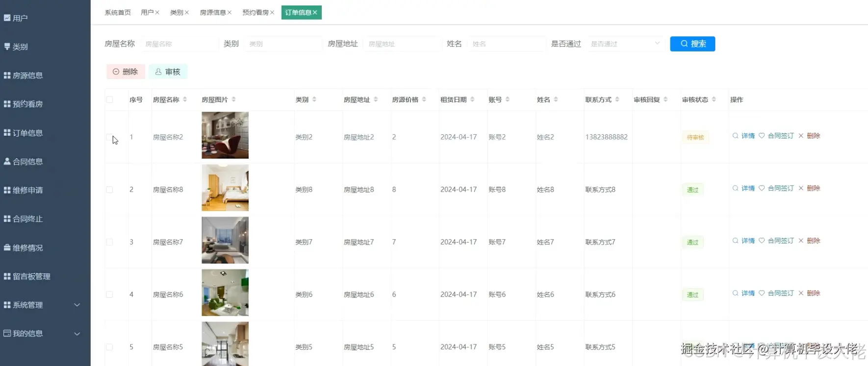The image size is (868, 366).
Task: Click the 删除 button above the table
Action: (126, 72)
